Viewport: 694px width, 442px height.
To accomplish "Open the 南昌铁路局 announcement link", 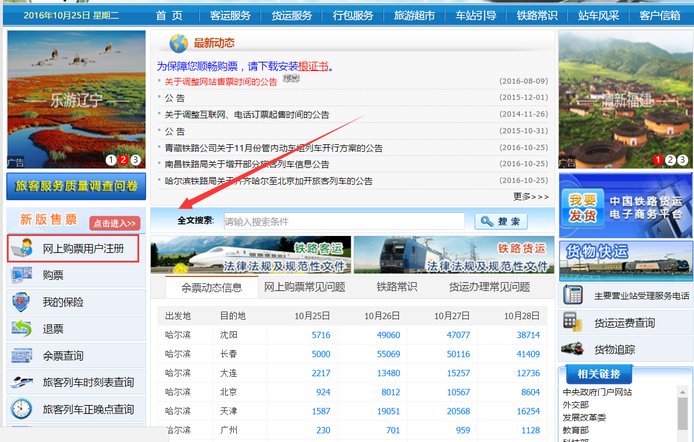I will [247, 164].
